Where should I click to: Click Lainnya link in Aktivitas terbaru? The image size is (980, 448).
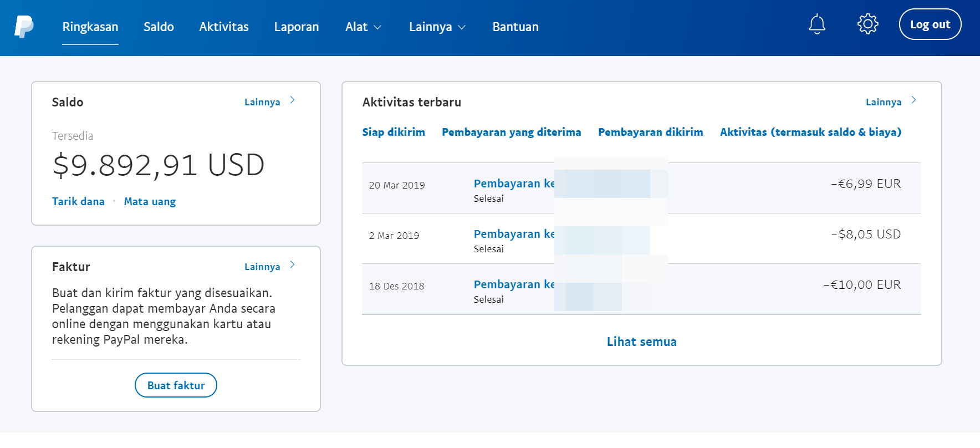[884, 102]
